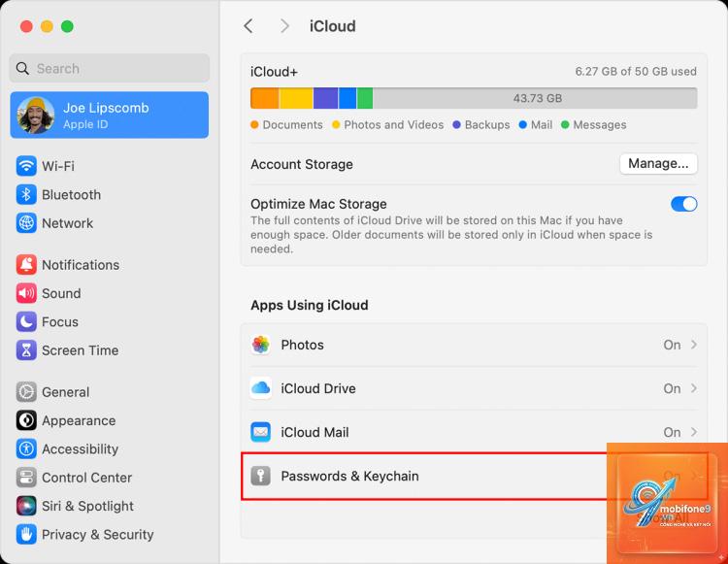Click the search magnifying glass icon

click(x=22, y=68)
